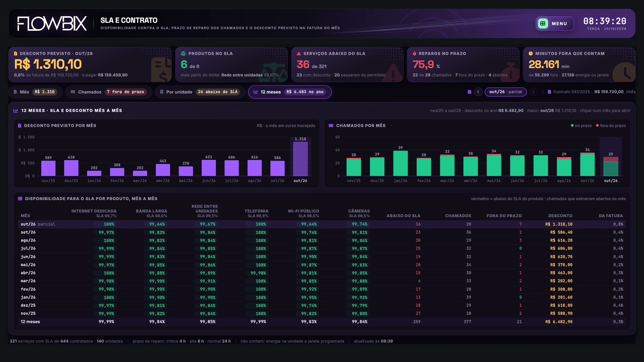644x362 pixels.
Task: Switch to the Mês tab
Action: (x=35, y=92)
